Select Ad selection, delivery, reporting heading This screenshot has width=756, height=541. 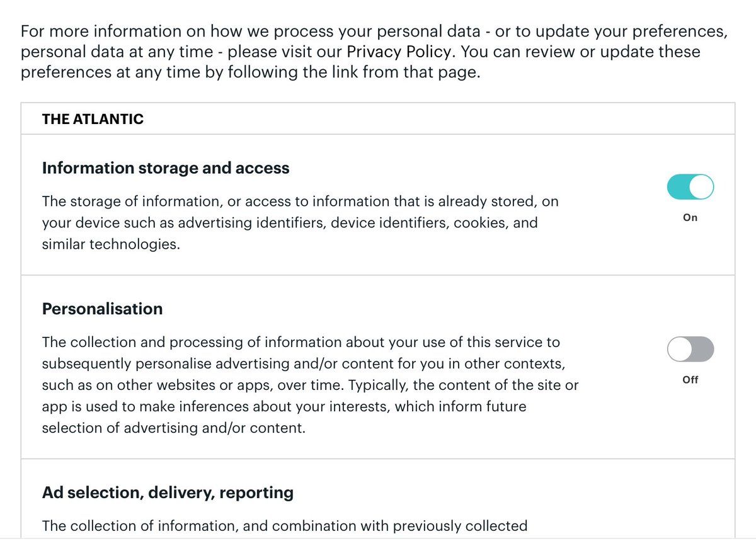(168, 492)
